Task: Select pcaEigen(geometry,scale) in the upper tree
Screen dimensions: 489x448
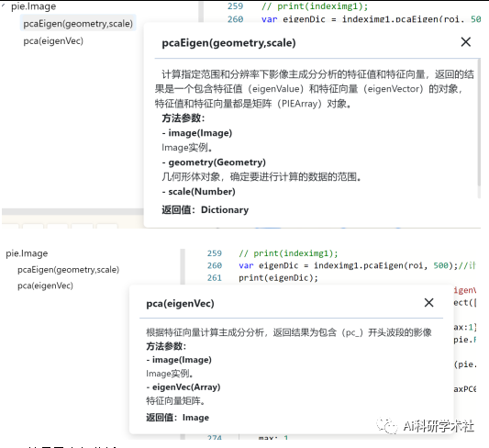Action: (x=78, y=23)
